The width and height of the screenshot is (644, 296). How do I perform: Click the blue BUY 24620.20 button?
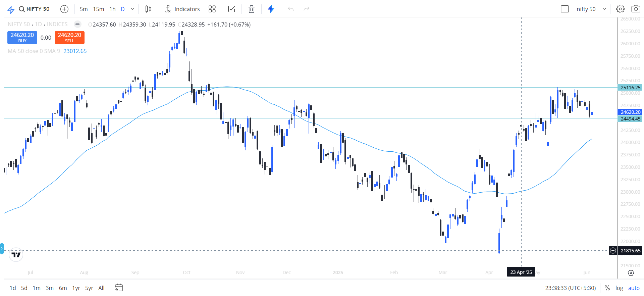pos(22,37)
